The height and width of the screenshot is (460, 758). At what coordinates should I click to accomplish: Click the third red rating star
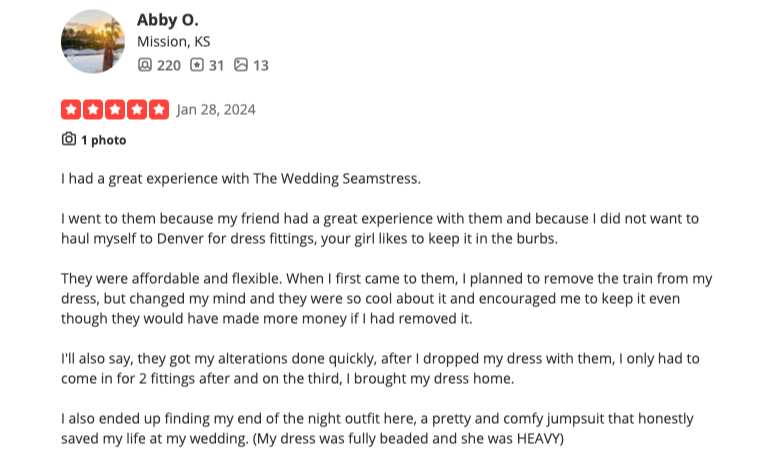point(115,110)
